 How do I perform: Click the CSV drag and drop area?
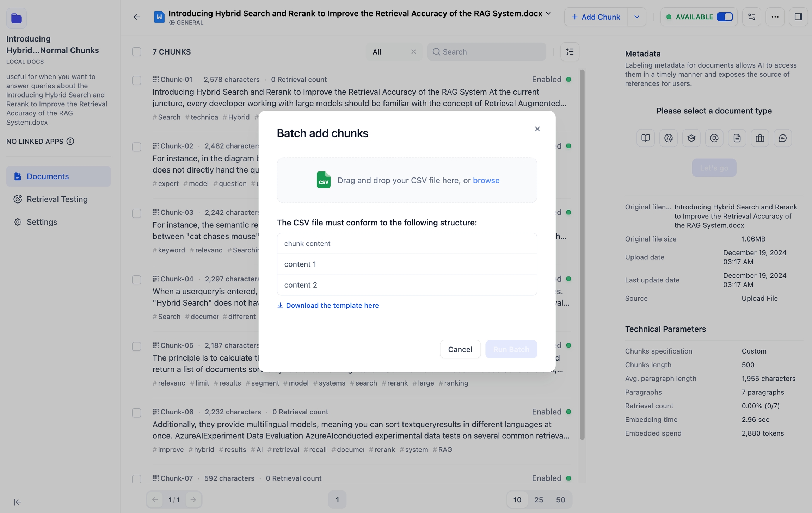[407, 180]
